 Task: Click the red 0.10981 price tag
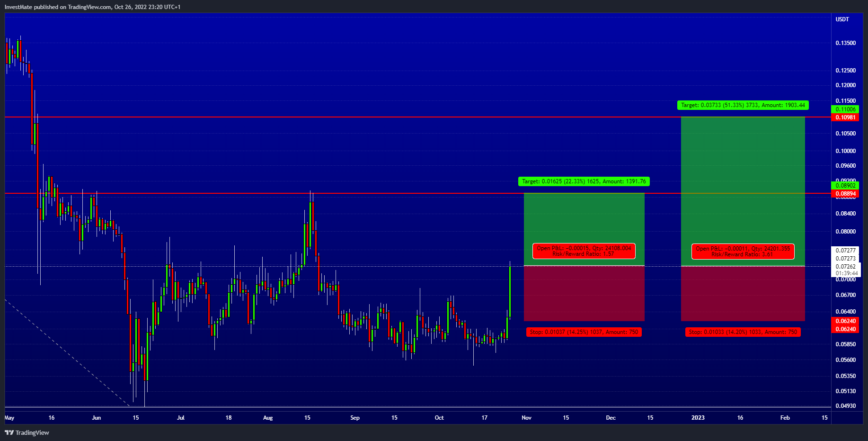[845, 117]
